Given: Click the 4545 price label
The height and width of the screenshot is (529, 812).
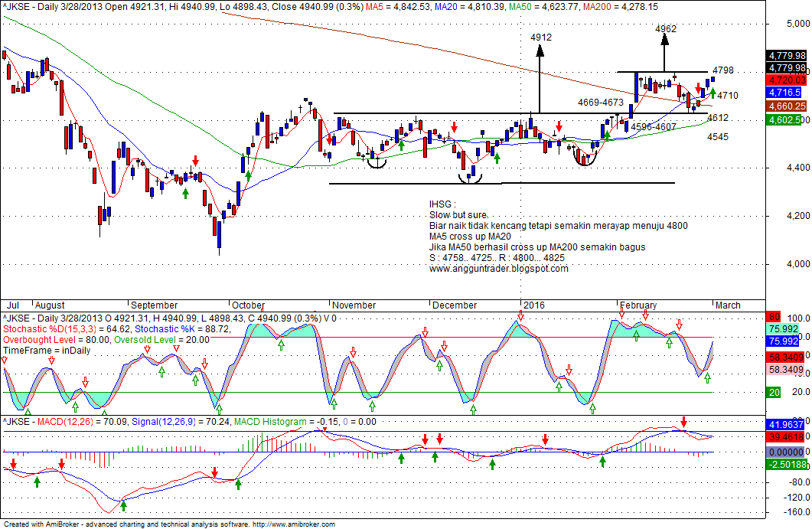Looking at the screenshot, I should point(718,137).
